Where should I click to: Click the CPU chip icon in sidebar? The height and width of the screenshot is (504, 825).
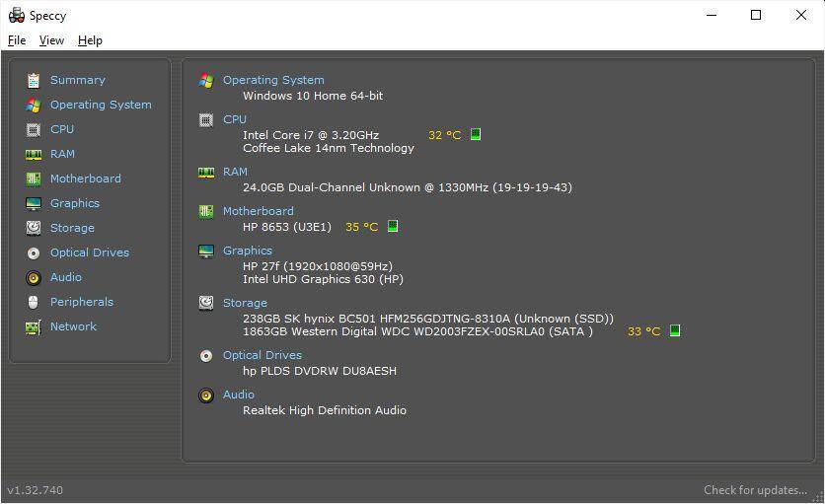(34, 129)
